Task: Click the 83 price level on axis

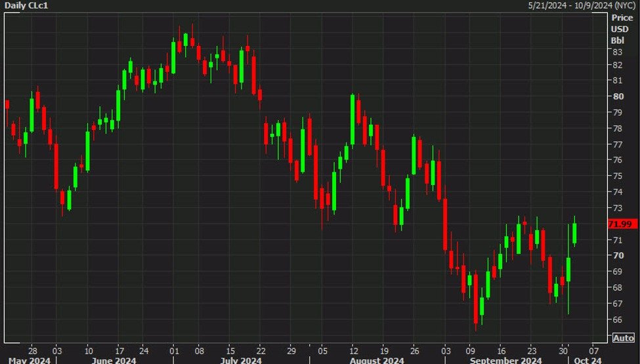Action: click(x=618, y=52)
